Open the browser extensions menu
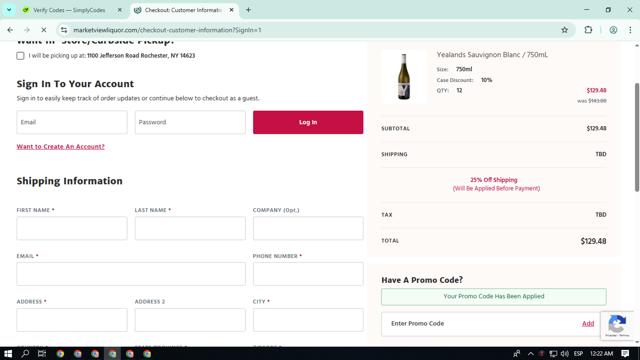 588,30
